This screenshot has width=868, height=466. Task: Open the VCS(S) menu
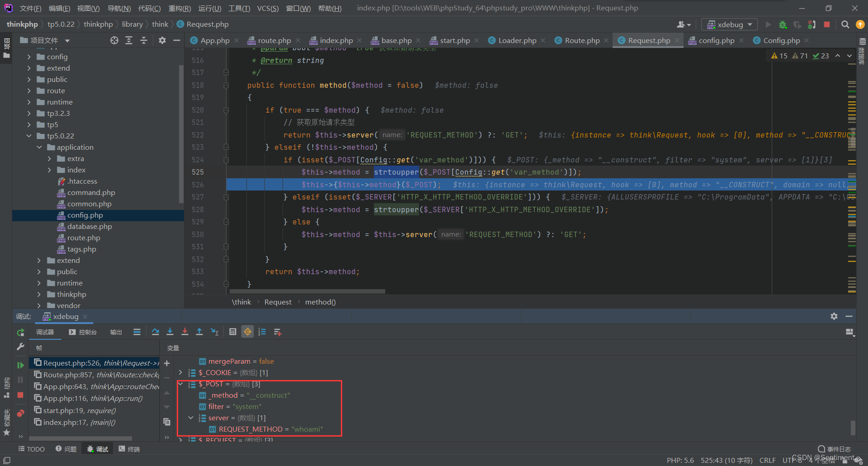tap(268, 8)
